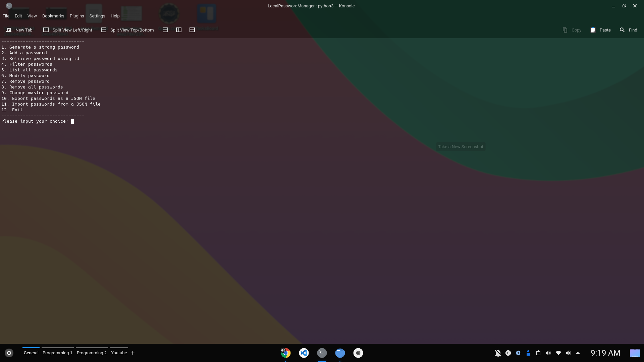Click Split View Top/Bottom icon
The image size is (644, 362).
click(104, 30)
